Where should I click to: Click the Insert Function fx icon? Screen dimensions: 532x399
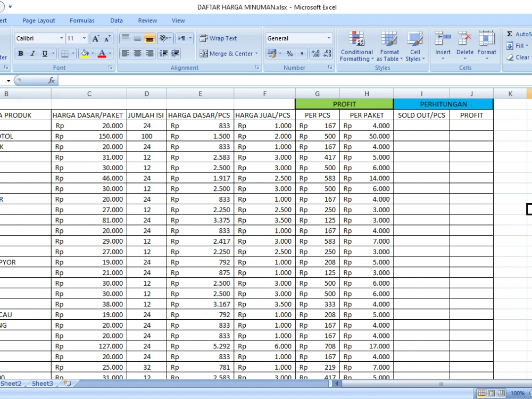(x=51, y=80)
